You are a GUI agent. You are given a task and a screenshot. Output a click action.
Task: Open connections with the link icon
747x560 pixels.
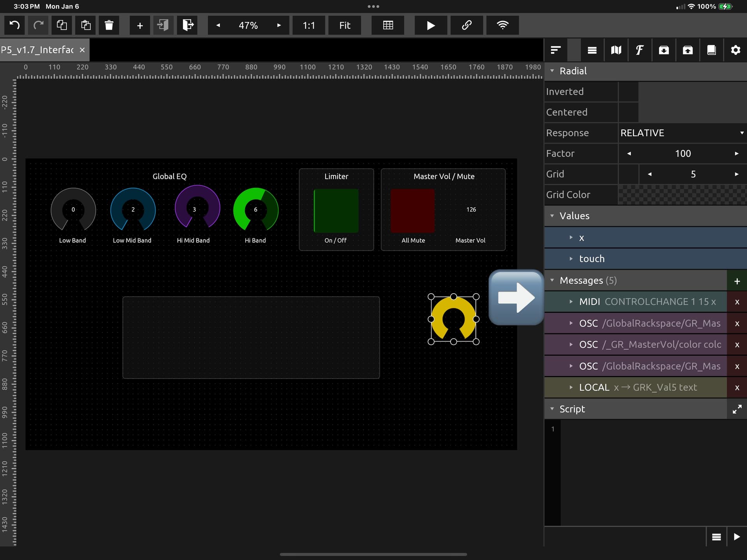click(466, 25)
